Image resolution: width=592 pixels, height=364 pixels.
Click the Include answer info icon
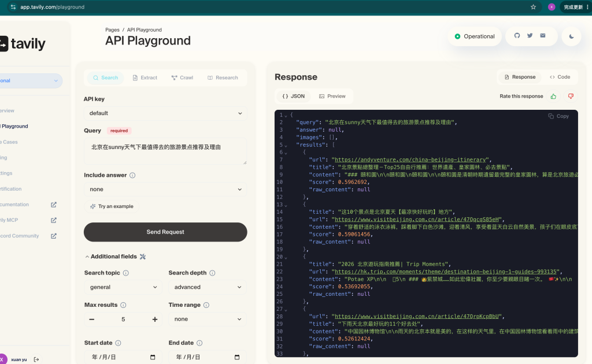click(x=132, y=175)
